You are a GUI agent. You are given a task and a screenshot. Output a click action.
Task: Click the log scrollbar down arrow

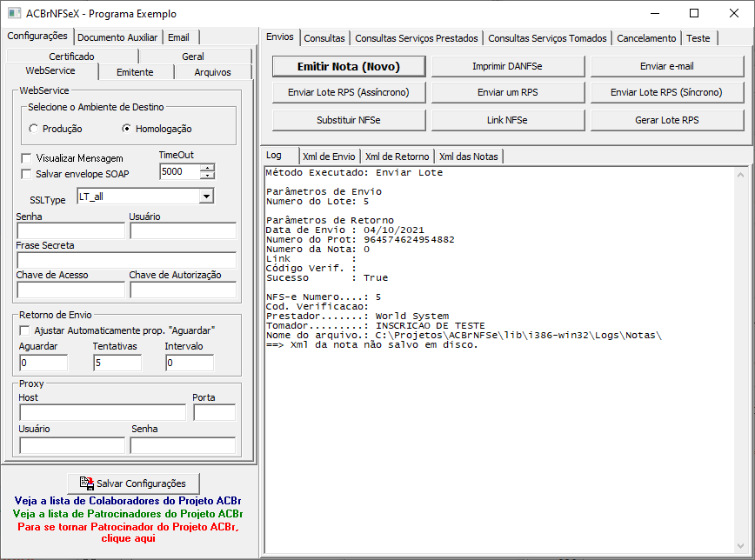[740, 545]
